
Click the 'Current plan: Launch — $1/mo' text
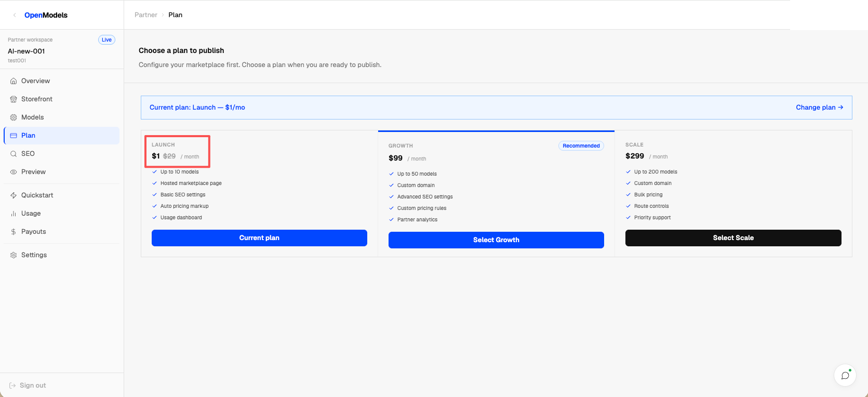pos(197,108)
